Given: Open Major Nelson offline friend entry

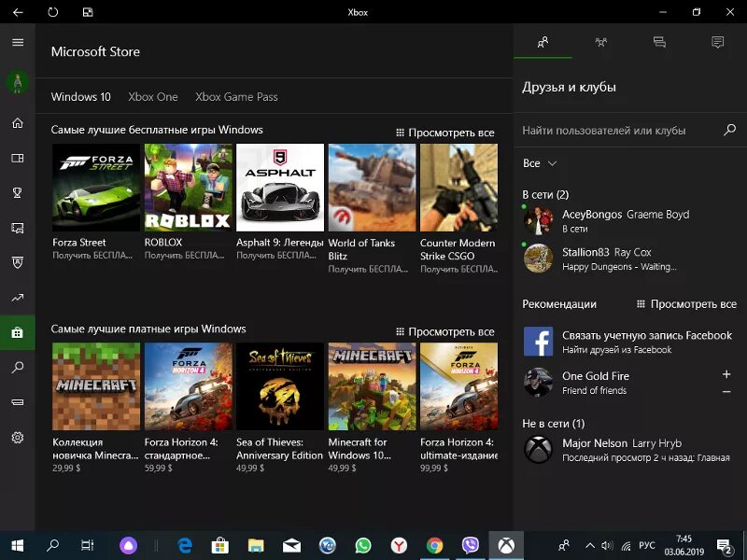Looking at the screenshot, I should (628, 449).
